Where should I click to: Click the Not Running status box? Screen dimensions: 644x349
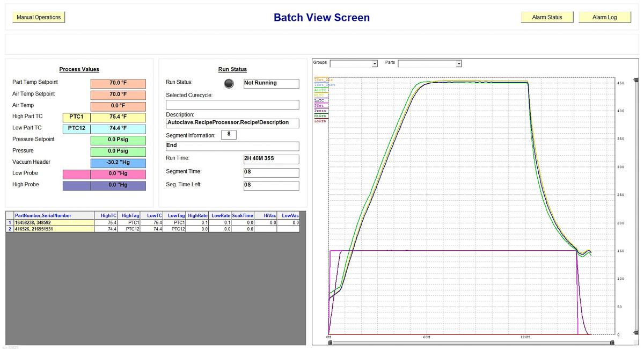click(271, 84)
